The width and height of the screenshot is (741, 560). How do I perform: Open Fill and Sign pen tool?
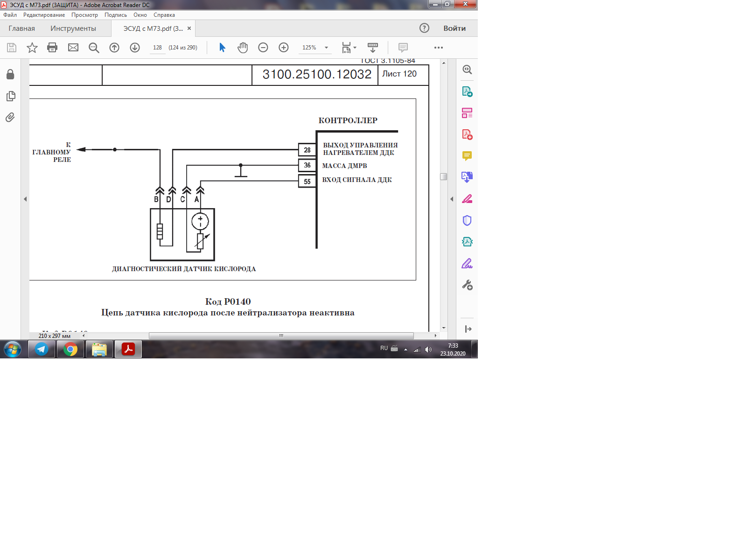coord(467,199)
